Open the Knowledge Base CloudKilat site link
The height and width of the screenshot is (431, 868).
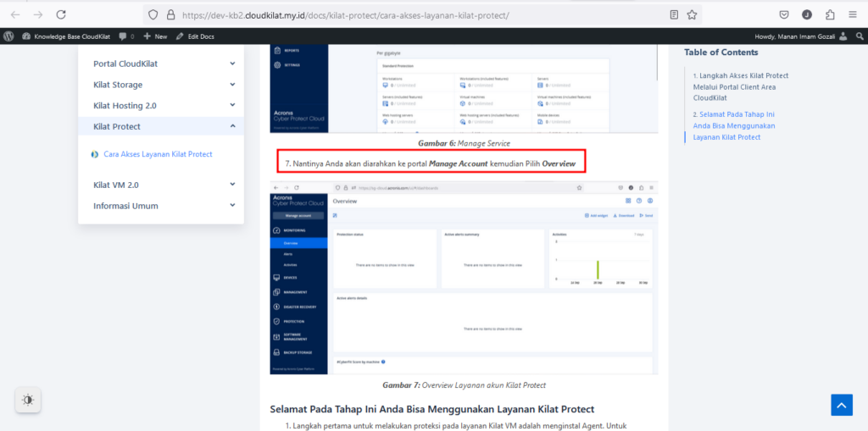[x=66, y=36]
